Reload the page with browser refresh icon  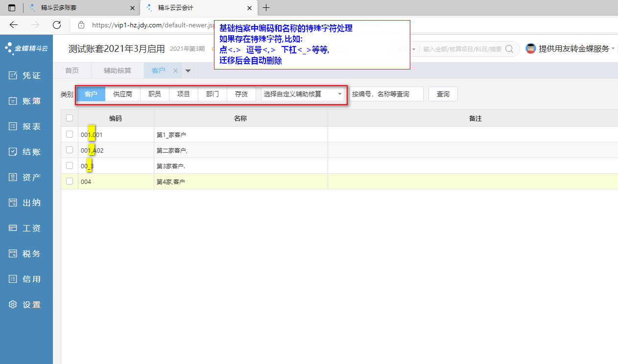click(57, 25)
